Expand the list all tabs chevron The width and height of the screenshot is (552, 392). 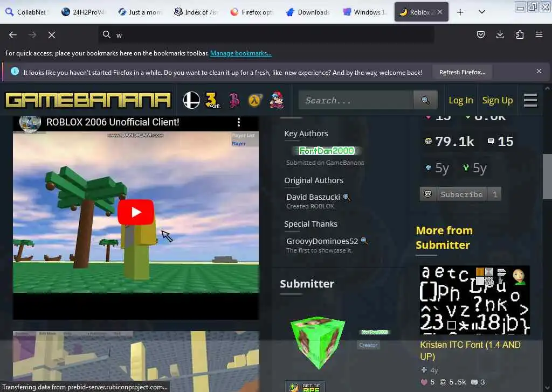(482, 12)
